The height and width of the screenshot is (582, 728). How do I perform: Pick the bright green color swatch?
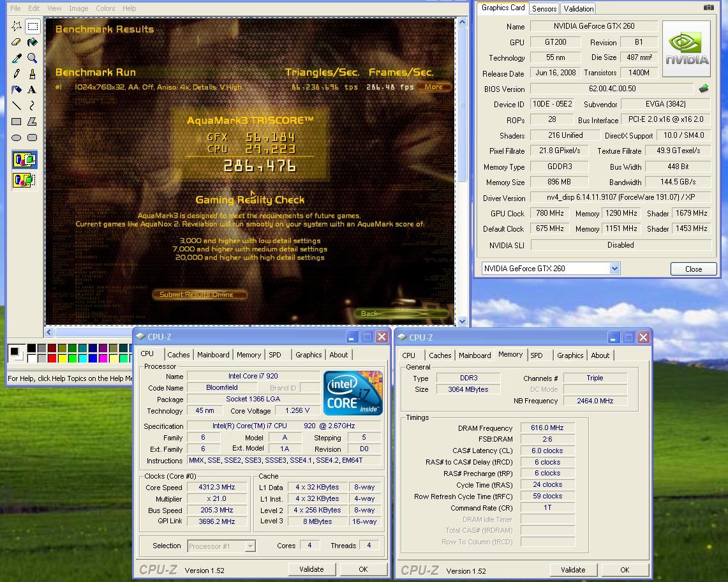click(73, 358)
